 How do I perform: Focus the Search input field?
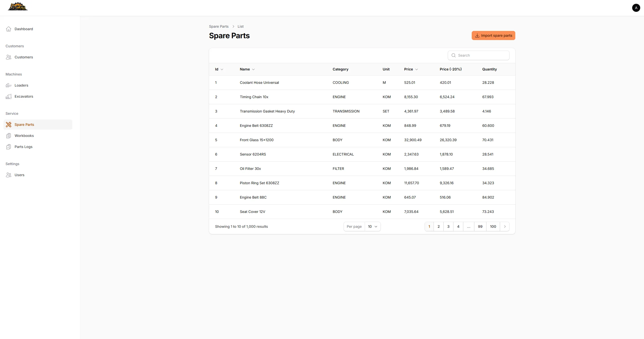(x=478, y=55)
